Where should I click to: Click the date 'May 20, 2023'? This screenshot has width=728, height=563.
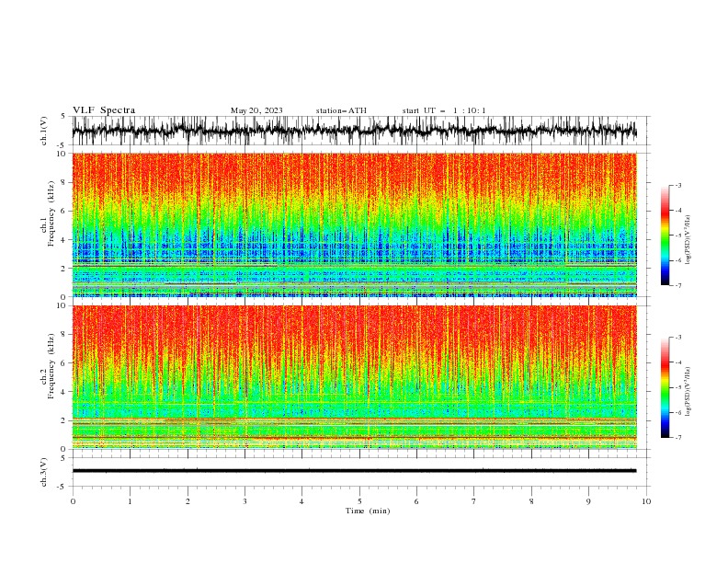pos(256,110)
